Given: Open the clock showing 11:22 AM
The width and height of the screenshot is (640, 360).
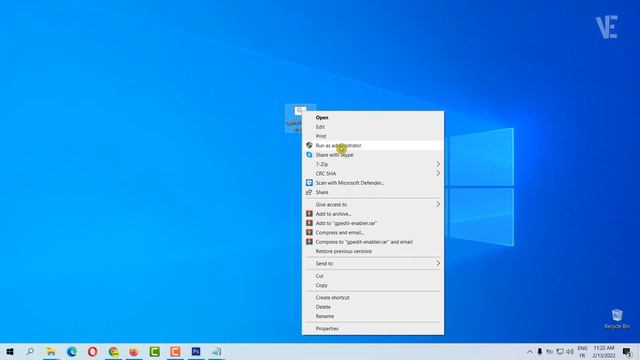Looking at the screenshot, I should point(604,351).
